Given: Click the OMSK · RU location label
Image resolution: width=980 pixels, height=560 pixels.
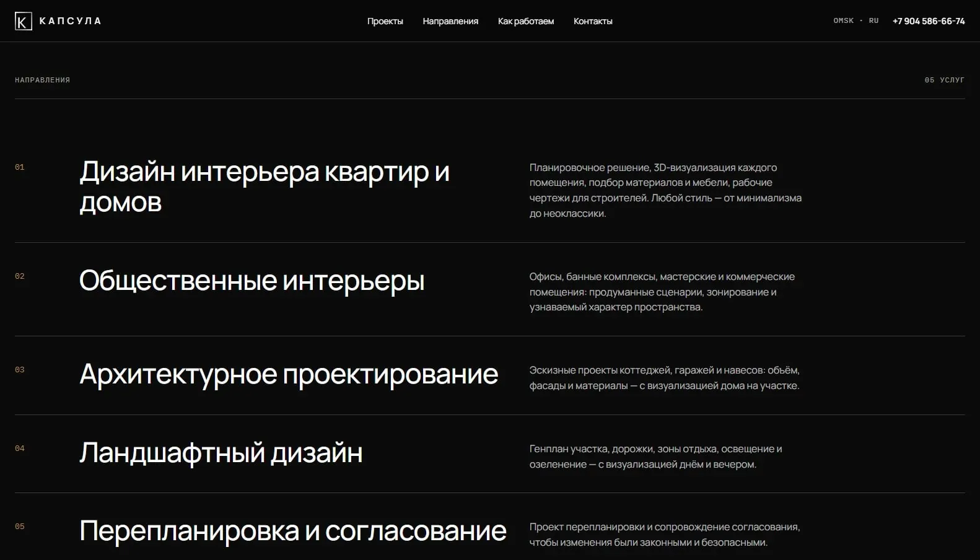Looking at the screenshot, I should click(856, 20).
